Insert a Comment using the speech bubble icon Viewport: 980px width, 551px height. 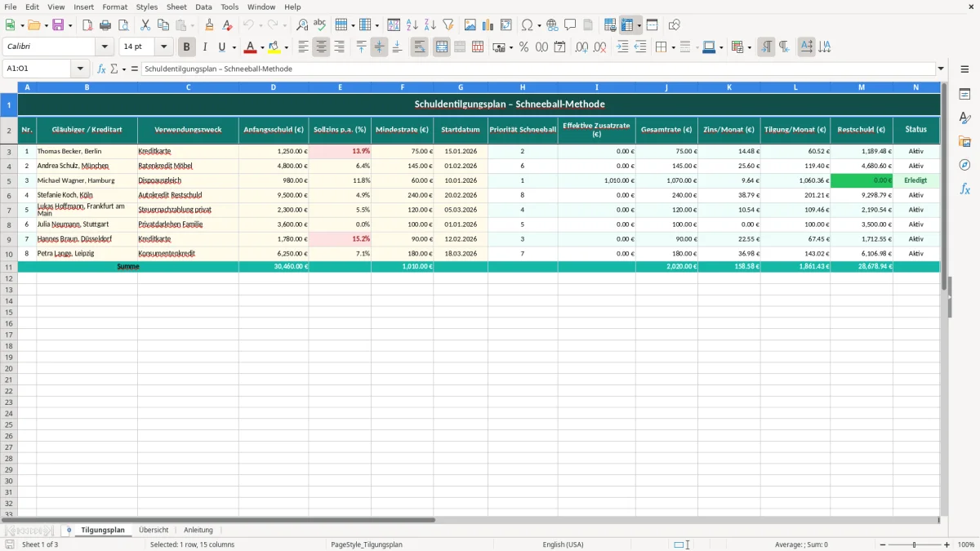[x=570, y=25]
